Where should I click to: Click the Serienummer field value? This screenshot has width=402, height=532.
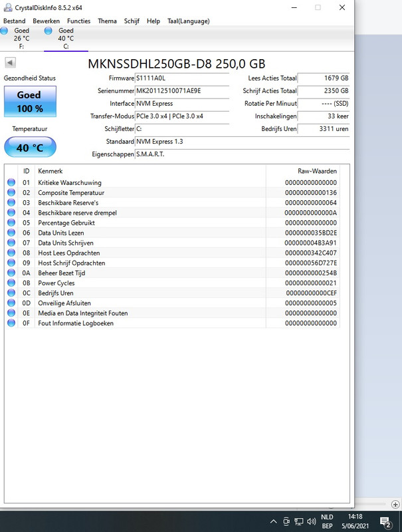click(182, 91)
